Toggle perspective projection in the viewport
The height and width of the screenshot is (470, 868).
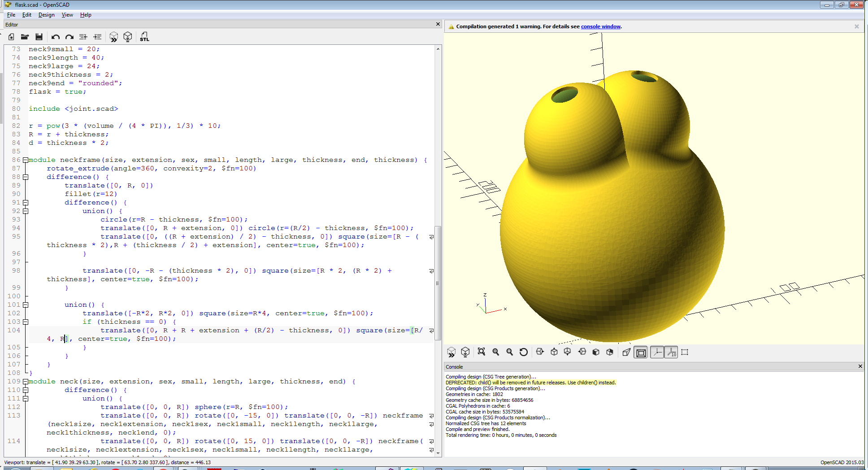click(x=626, y=352)
